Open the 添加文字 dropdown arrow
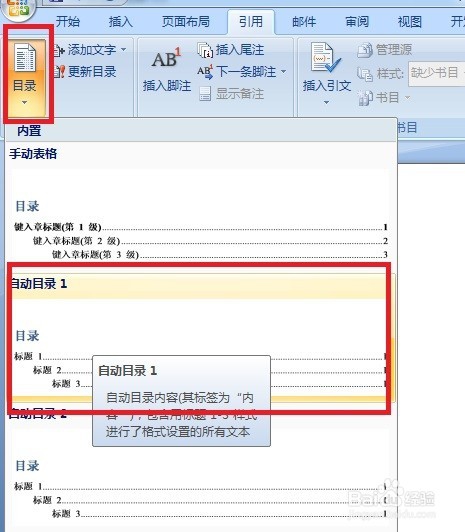The height and width of the screenshot is (532, 465). pyautogui.click(x=123, y=50)
